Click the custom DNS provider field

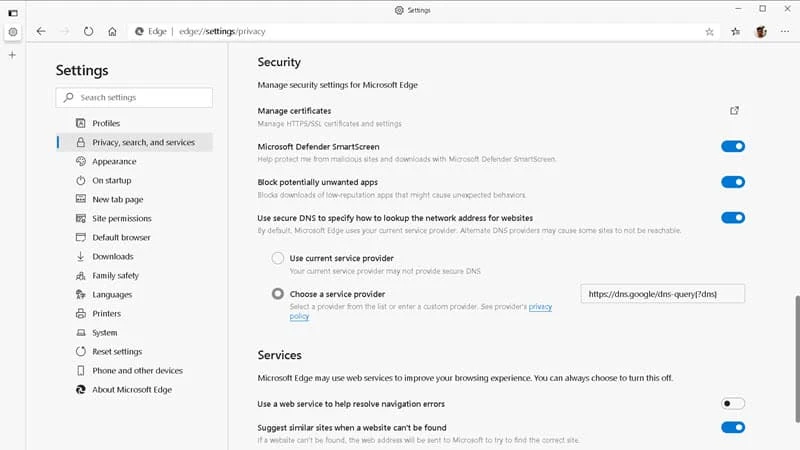tap(662, 294)
